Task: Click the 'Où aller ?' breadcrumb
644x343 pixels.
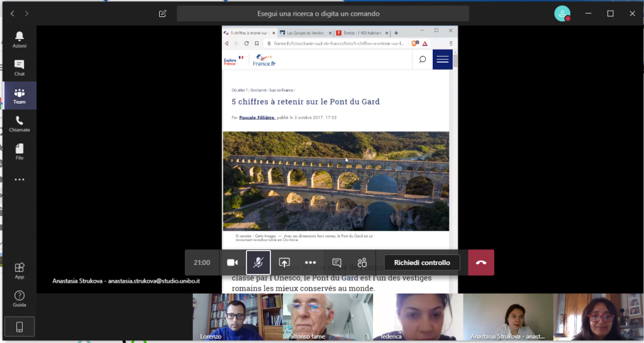Action: pyautogui.click(x=240, y=90)
